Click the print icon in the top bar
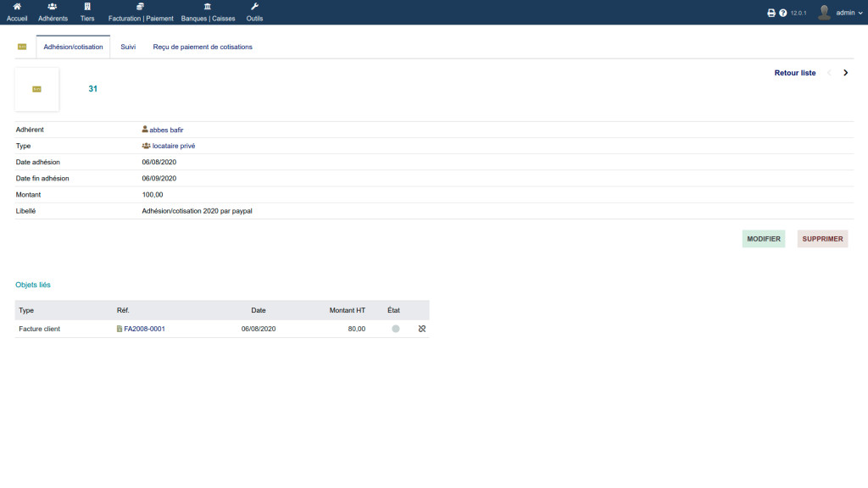Image resolution: width=868 pixels, height=488 pixels. 771,13
